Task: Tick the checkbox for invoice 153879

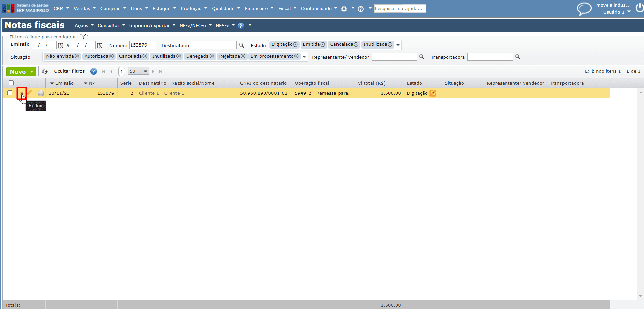Action: [x=10, y=93]
